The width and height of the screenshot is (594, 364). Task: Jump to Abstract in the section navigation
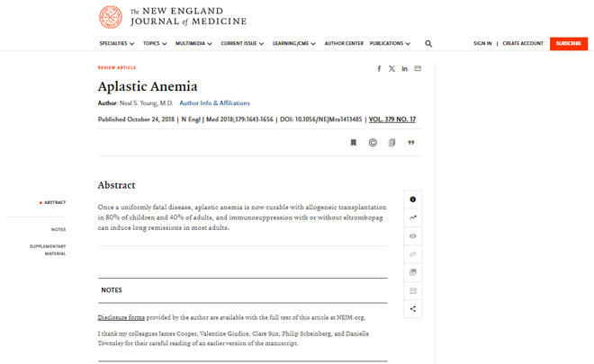[x=55, y=202]
